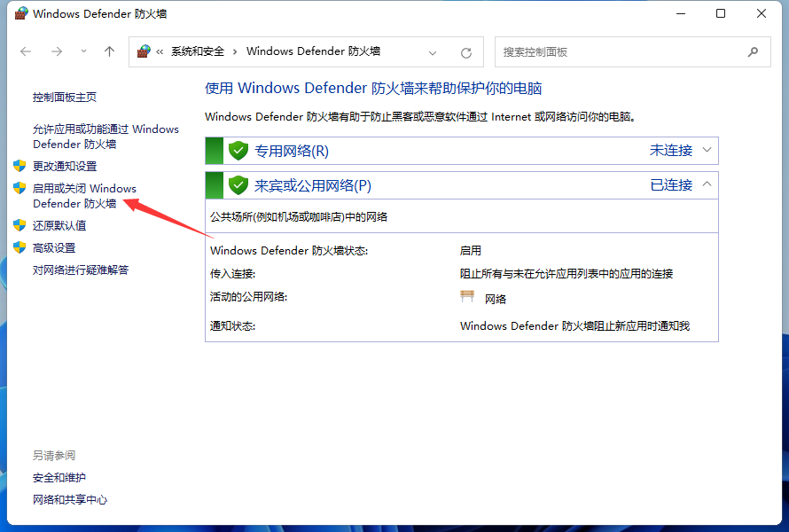This screenshot has height=532, width=789.
Task: Collapse the 来宾或公用网络(P) section chevron
Action: point(707,184)
